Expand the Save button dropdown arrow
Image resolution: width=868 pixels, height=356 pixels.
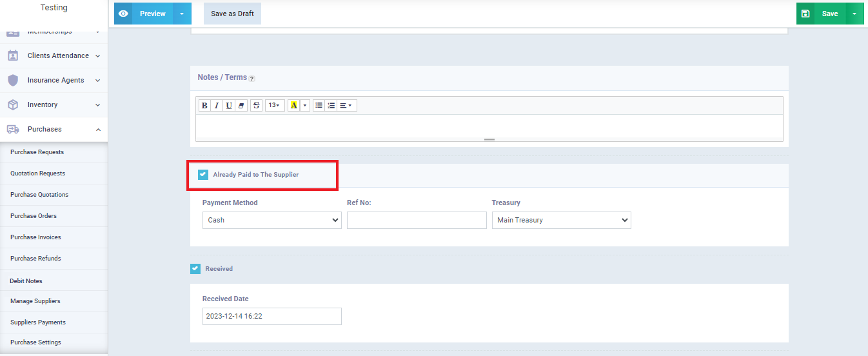pyautogui.click(x=854, y=14)
